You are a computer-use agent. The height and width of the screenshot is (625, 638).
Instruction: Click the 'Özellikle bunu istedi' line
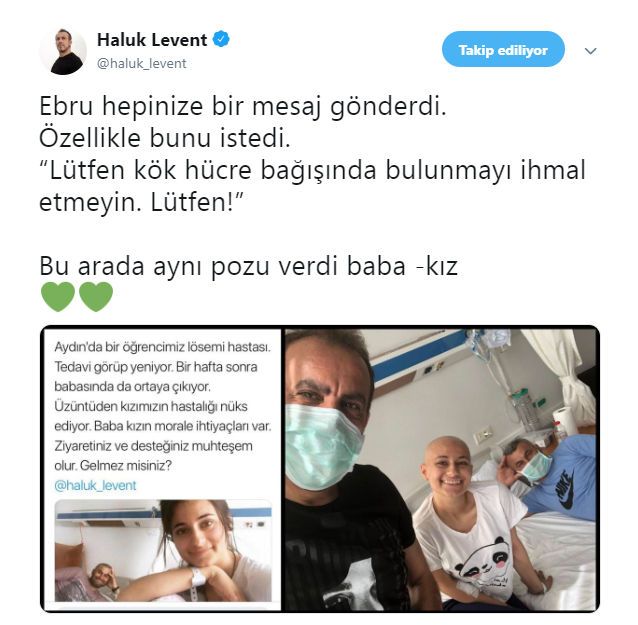[165, 138]
